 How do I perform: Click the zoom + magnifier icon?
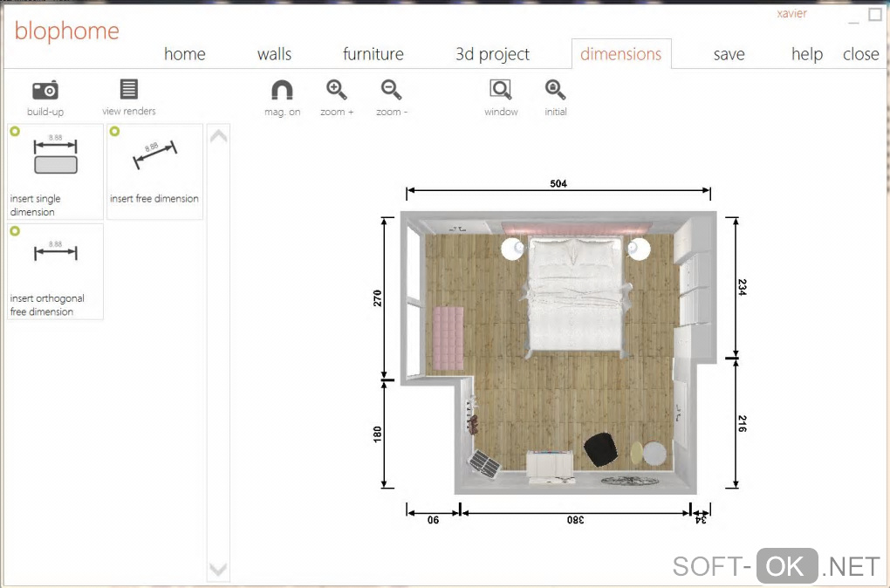pyautogui.click(x=337, y=90)
